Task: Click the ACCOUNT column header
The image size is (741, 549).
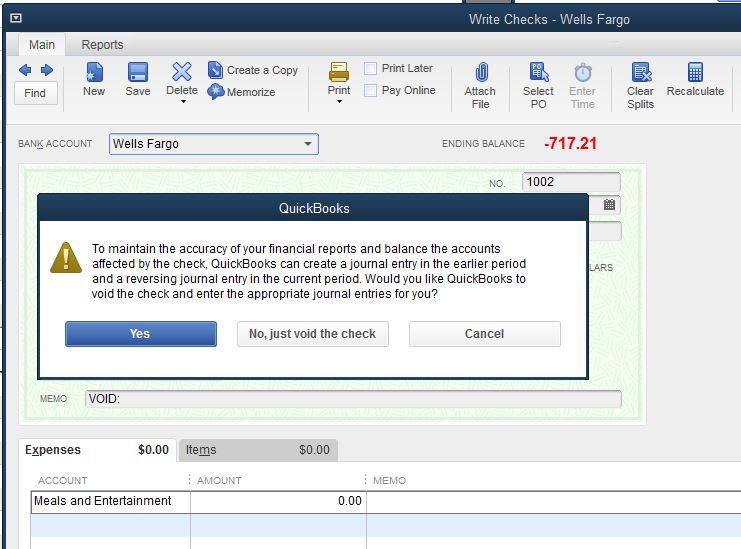Action: [63, 480]
